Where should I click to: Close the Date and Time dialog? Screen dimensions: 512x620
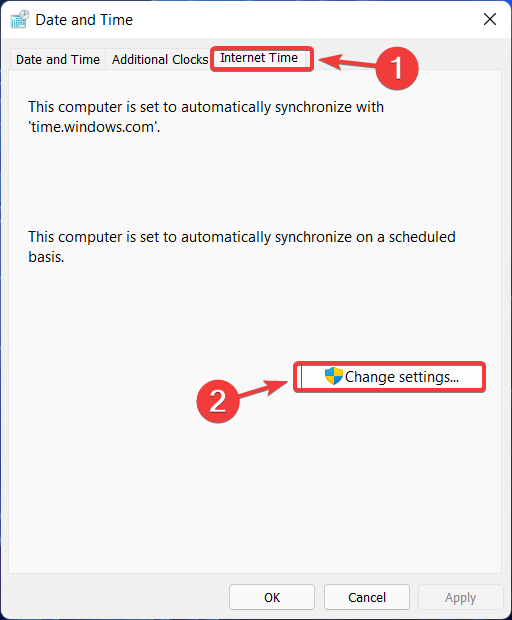[x=489, y=19]
